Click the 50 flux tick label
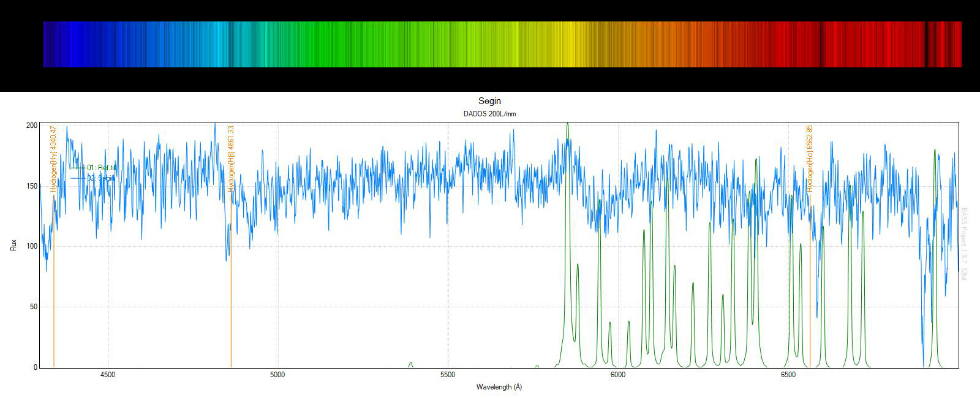Viewport: 980px width, 398px height. click(x=34, y=307)
